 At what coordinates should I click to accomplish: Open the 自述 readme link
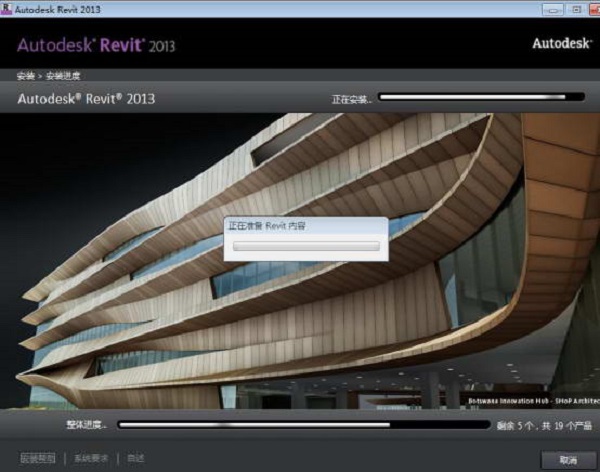(135, 458)
